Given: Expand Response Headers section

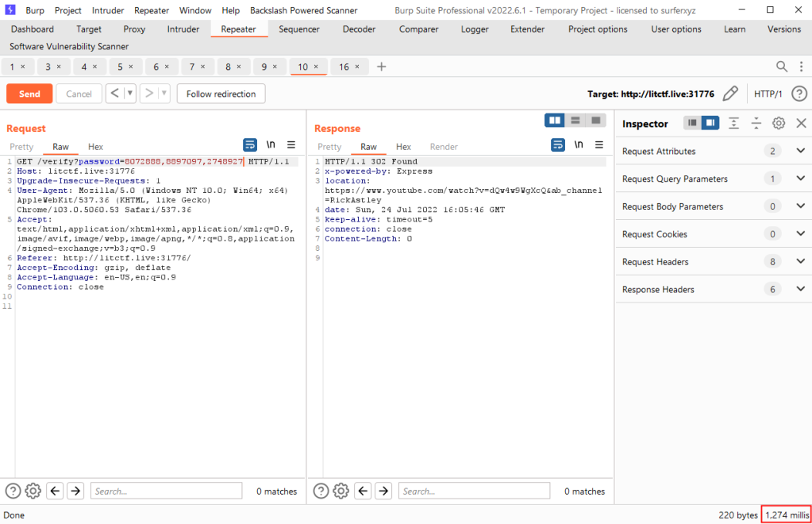Looking at the screenshot, I should (800, 290).
